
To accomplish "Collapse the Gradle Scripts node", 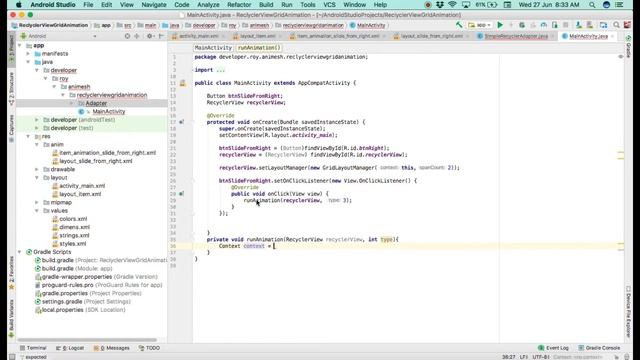I will pos(20,252).
